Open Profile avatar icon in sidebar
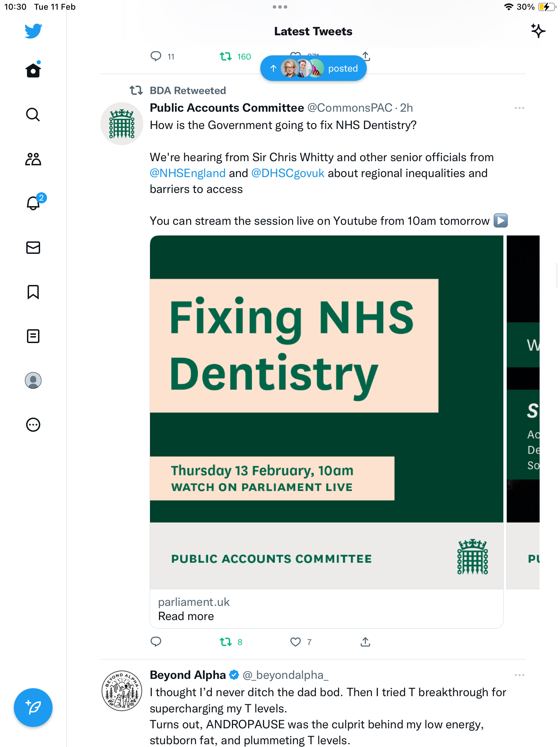Viewport: 560px width, 747px height. (x=33, y=380)
